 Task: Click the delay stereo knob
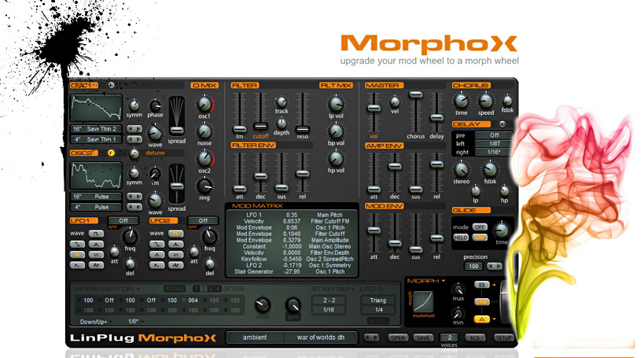(462, 170)
